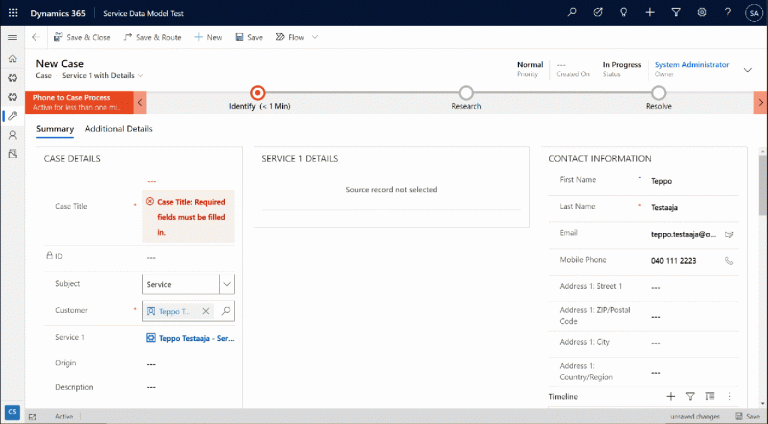
Task: Click the right-hand vertical scrollbar
Action: (763, 185)
